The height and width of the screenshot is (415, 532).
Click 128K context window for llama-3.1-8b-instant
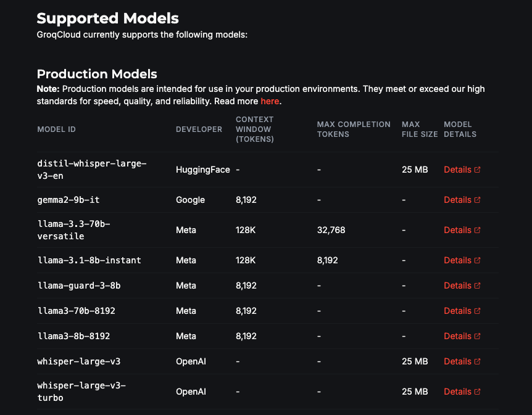[246, 260]
